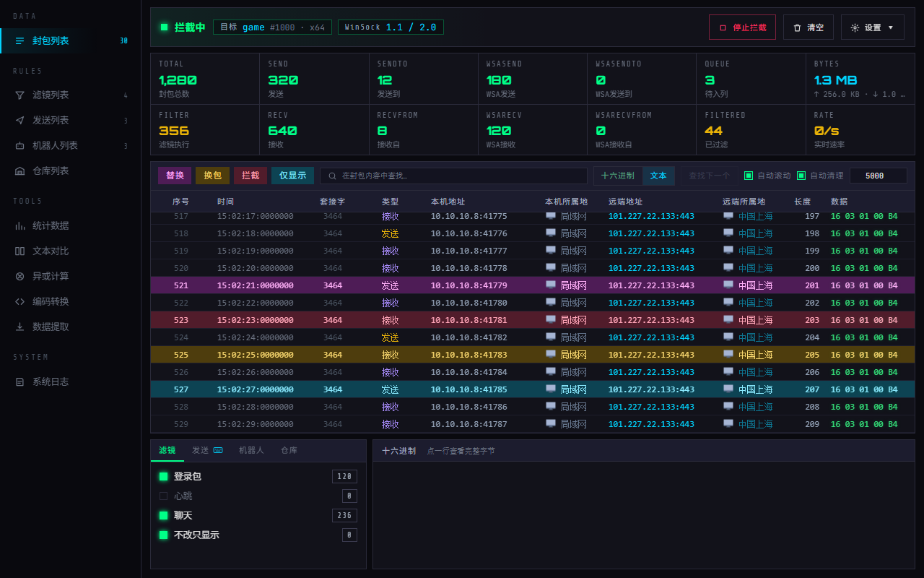Focus the packet content search field
The image size is (924, 578).
coord(453,176)
